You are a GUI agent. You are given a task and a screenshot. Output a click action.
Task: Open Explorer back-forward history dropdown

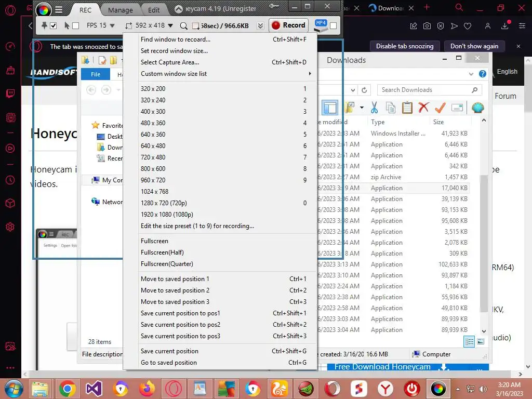(x=118, y=90)
